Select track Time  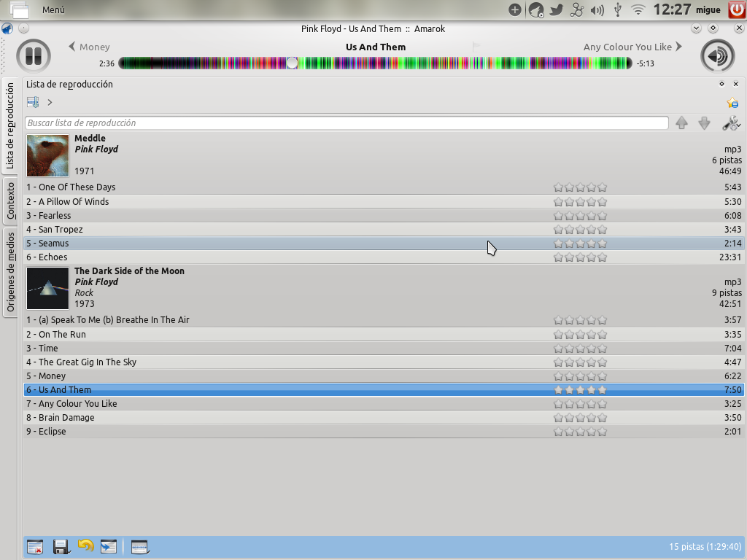pos(384,348)
